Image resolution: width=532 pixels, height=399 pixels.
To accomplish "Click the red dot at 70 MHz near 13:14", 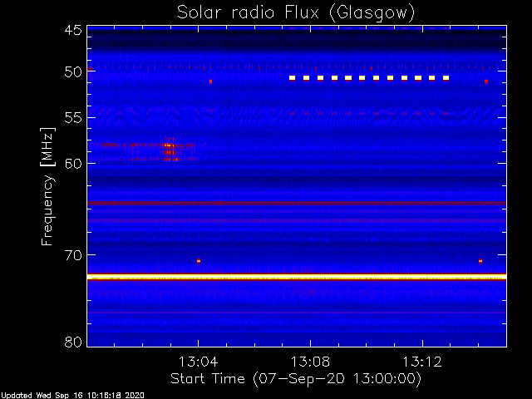I will coord(480,261).
